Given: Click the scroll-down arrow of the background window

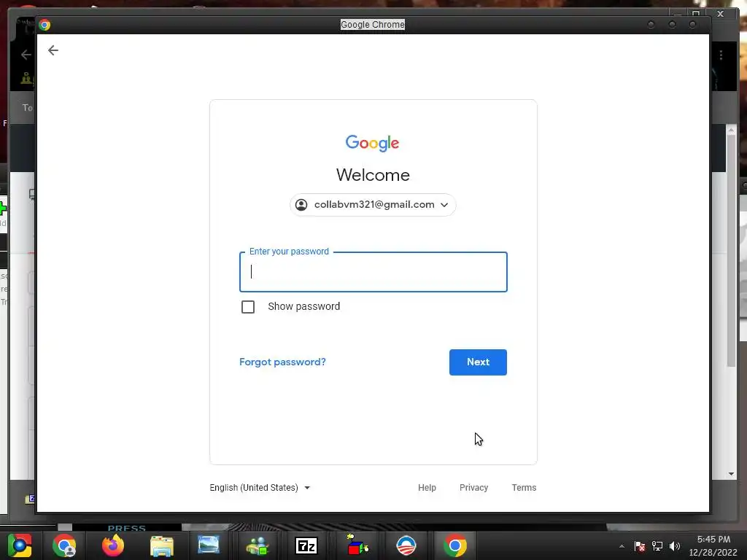Looking at the screenshot, I should [x=731, y=474].
